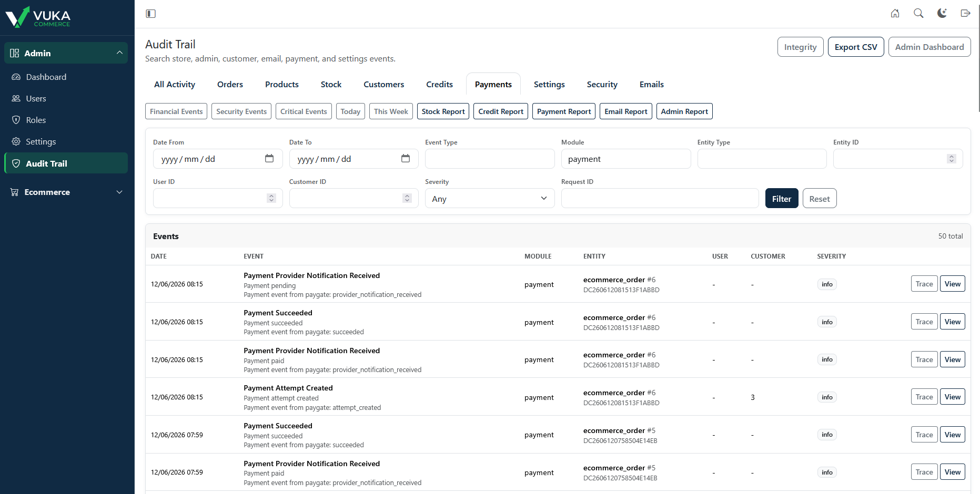Switch to Settings tab
This screenshot has height=494, width=980.
click(549, 84)
